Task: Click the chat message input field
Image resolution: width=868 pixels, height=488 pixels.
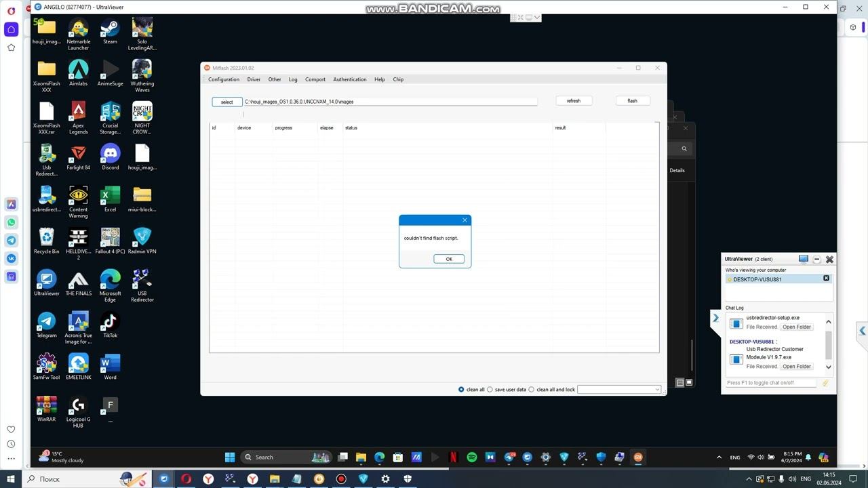Action: pos(772,383)
